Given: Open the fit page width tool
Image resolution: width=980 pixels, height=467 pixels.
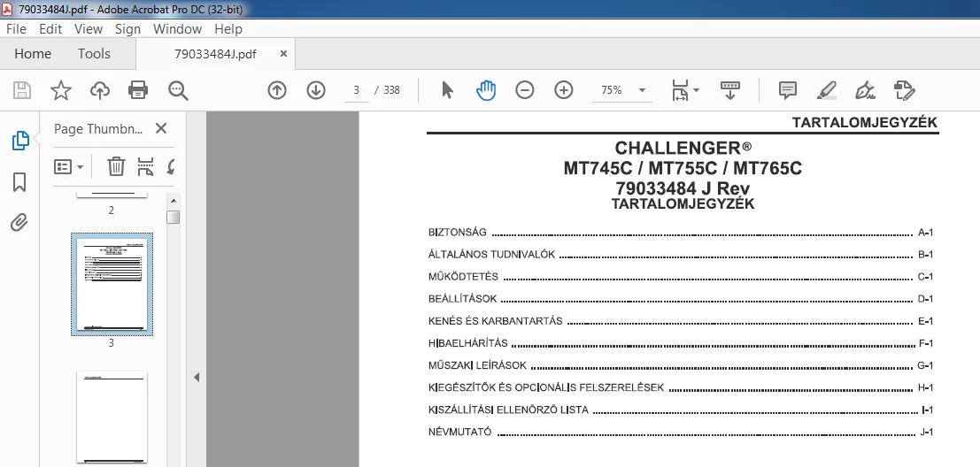Looking at the screenshot, I should click(x=680, y=90).
